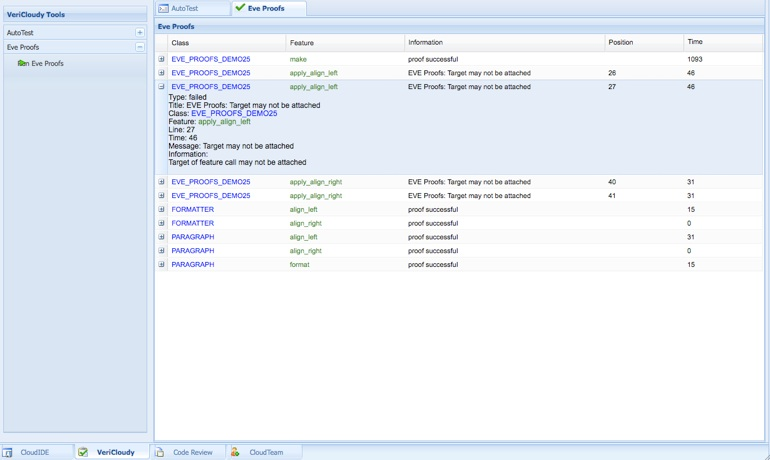Select Run Eve Proofs tree item
Image resolution: width=770 pixels, height=460 pixels.
[41, 63]
